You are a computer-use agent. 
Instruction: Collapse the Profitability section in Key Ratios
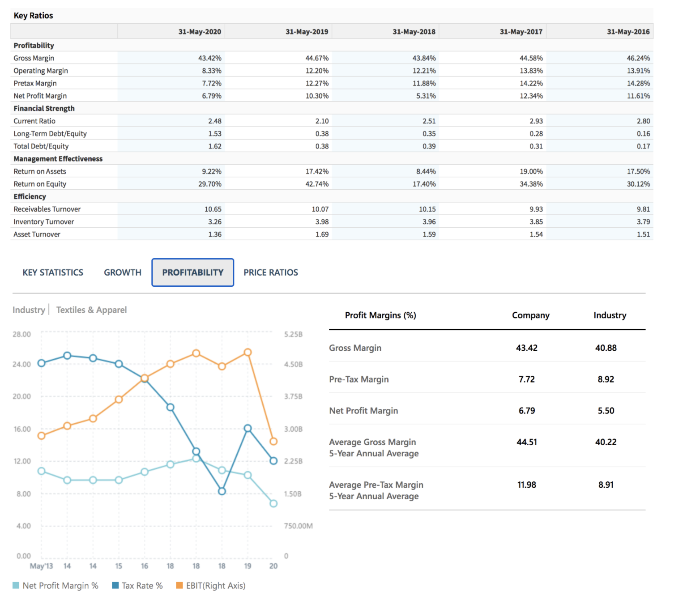[x=34, y=45]
